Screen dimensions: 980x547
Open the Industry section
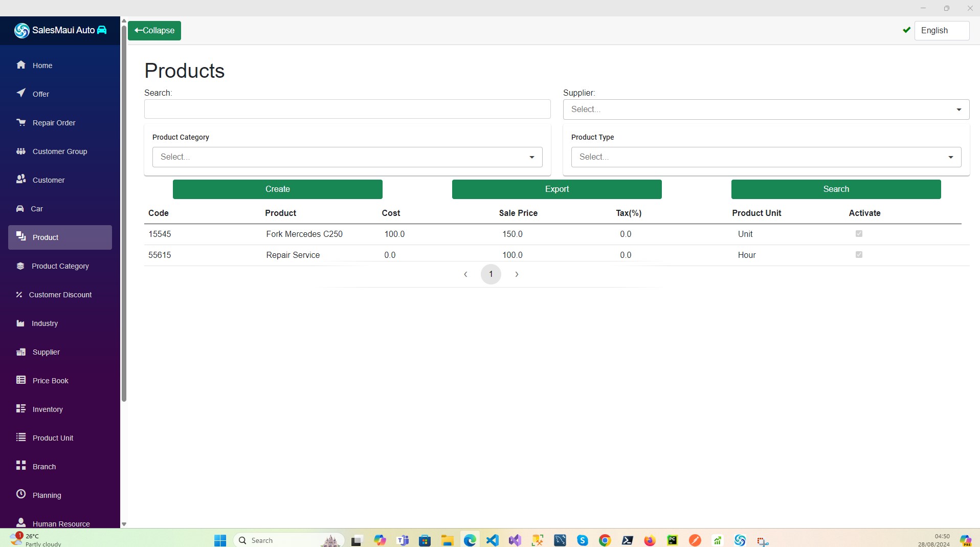click(60, 323)
